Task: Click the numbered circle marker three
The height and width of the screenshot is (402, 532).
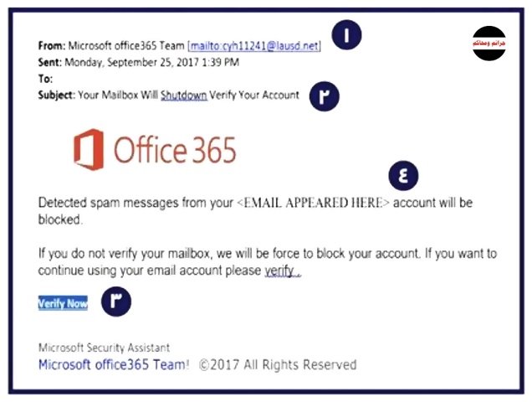Action: (x=116, y=301)
